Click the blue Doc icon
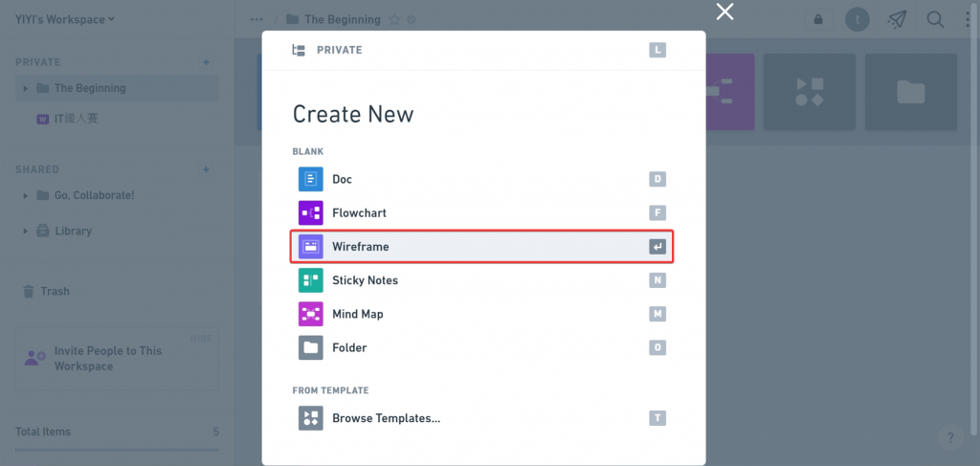This screenshot has width=980, height=466. point(311,179)
